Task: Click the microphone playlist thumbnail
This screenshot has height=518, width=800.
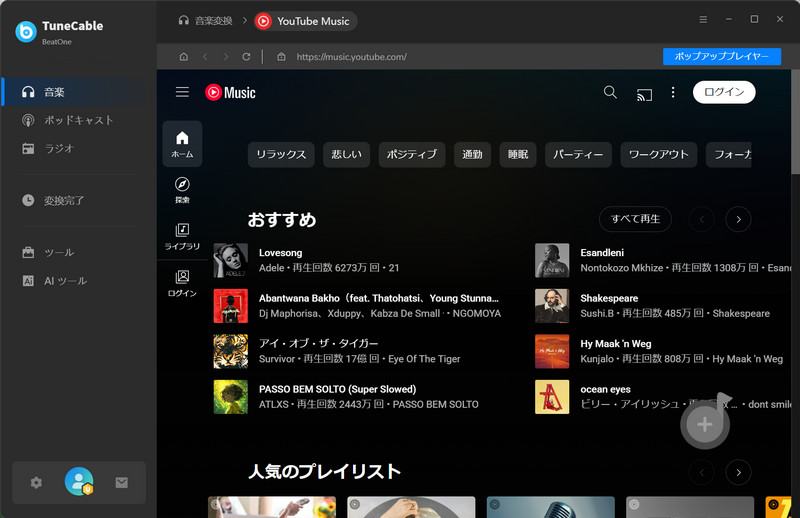Action: click(x=551, y=507)
